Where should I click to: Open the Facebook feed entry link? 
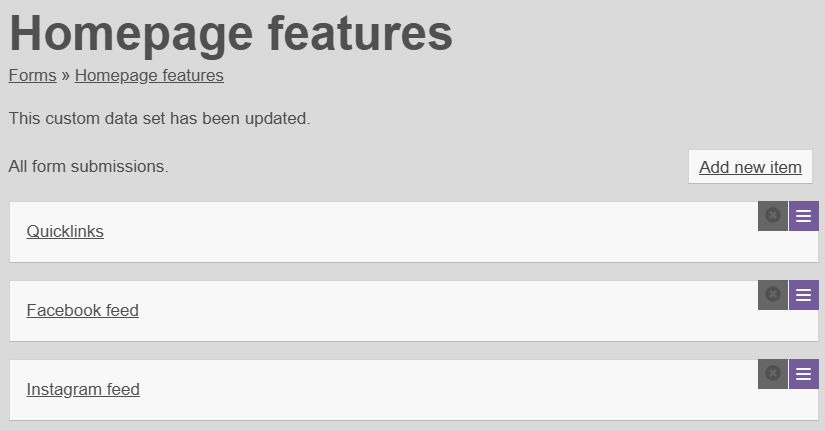pyautogui.click(x=82, y=310)
